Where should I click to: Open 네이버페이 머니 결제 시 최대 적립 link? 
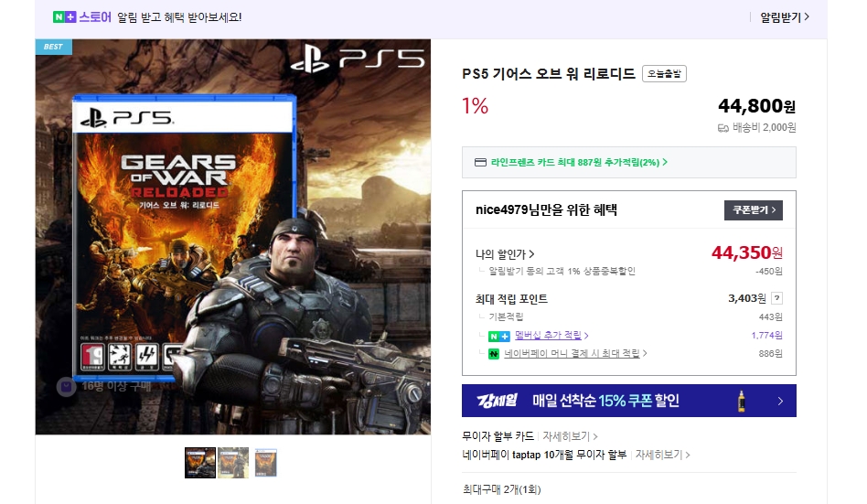575,353
